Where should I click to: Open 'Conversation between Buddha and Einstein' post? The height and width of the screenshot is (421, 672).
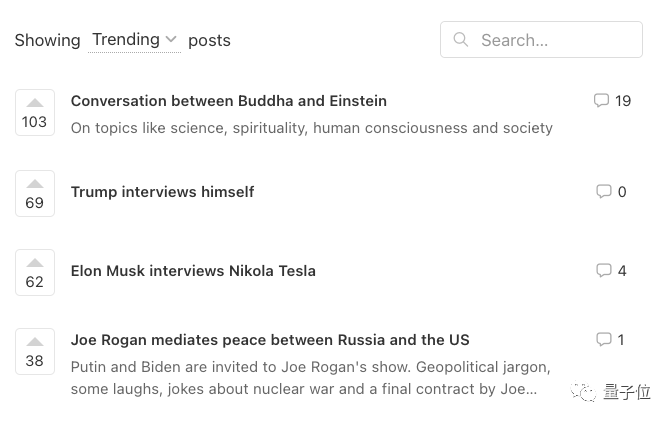tap(228, 101)
